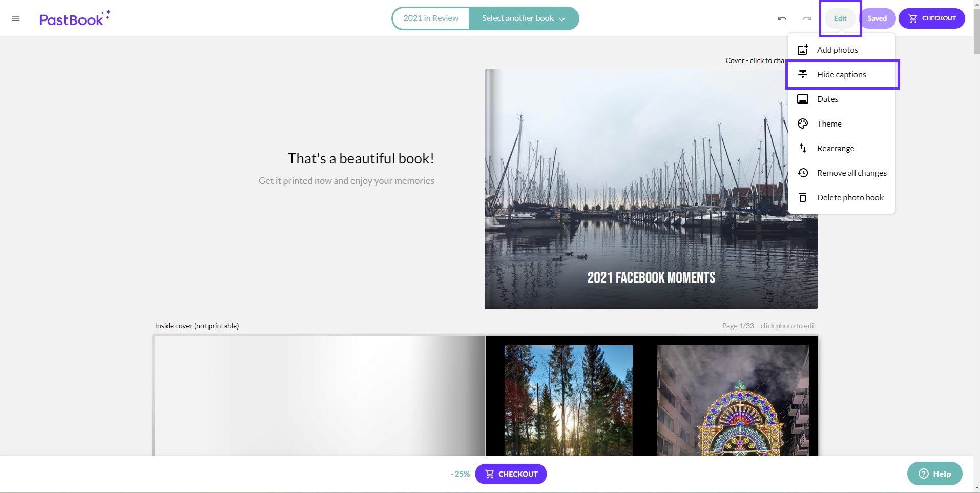Viewport: 980px width, 493px height.
Task: Click the Delete photo book trash icon
Action: click(x=803, y=197)
